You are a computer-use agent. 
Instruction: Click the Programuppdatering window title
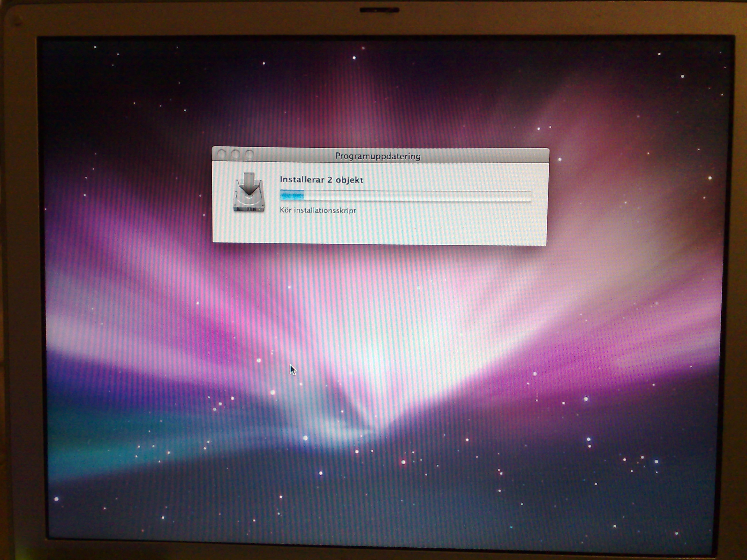(378, 156)
